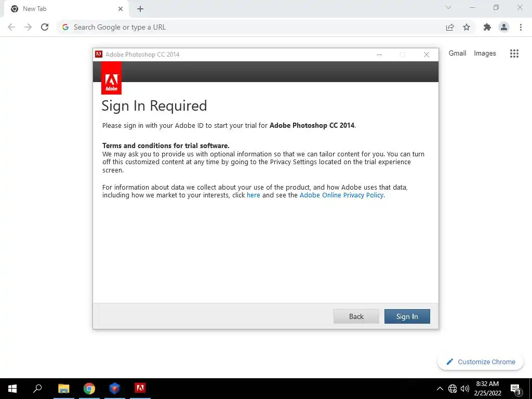Reload the Chrome page

(x=45, y=27)
